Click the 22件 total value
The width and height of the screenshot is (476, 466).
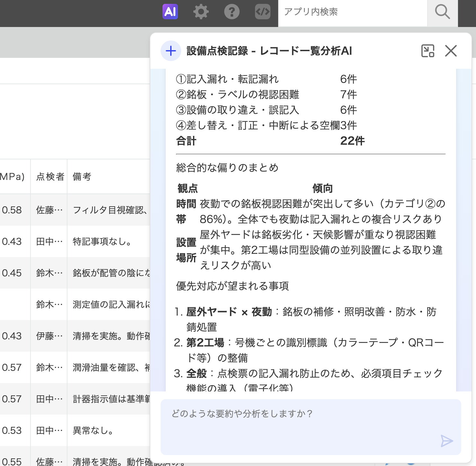click(352, 141)
